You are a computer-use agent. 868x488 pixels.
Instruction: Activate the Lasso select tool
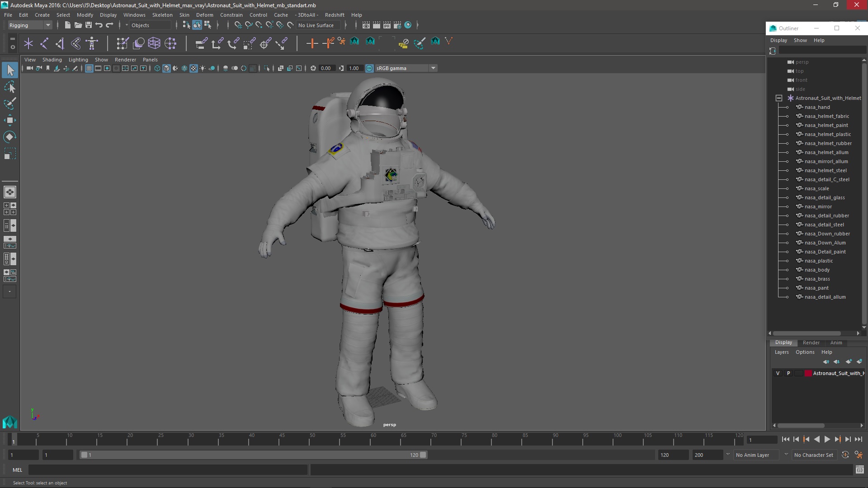(x=10, y=87)
